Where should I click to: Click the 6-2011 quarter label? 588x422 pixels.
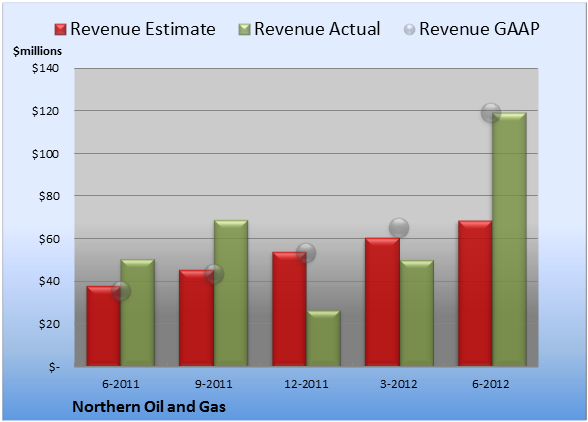121,384
